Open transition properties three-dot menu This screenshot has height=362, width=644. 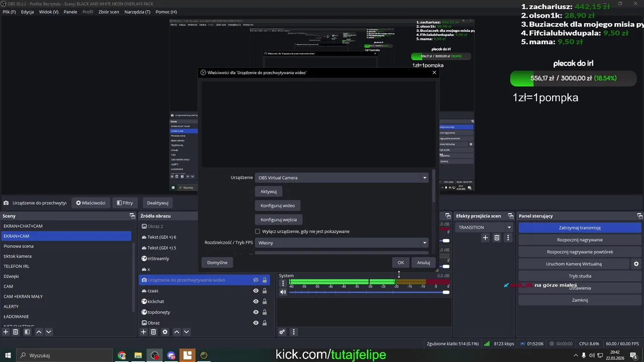[508, 238]
